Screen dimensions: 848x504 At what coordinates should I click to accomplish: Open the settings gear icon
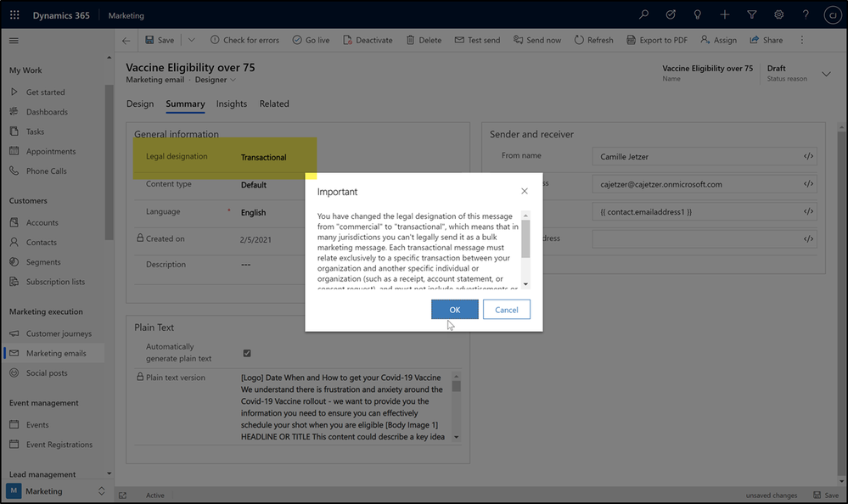pos(778,14)
